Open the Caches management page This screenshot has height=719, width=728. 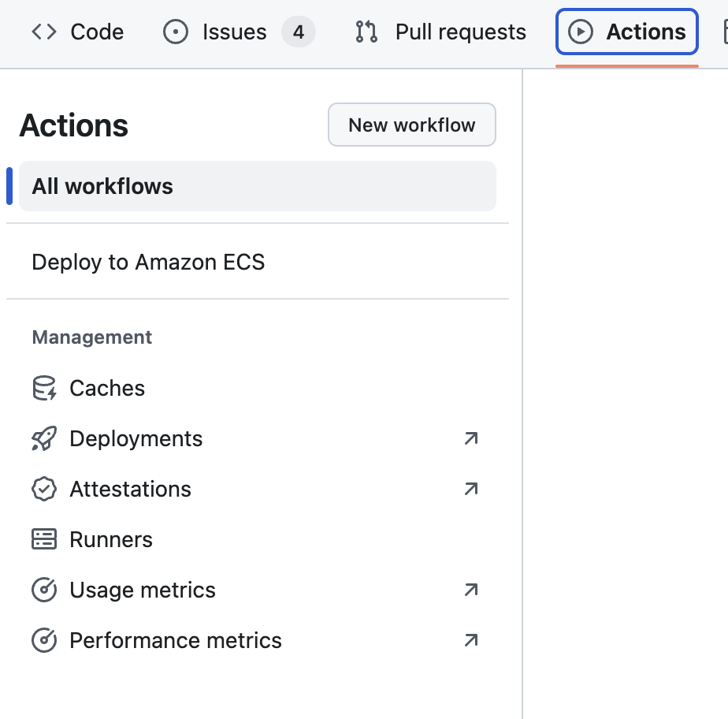point(258,389)
